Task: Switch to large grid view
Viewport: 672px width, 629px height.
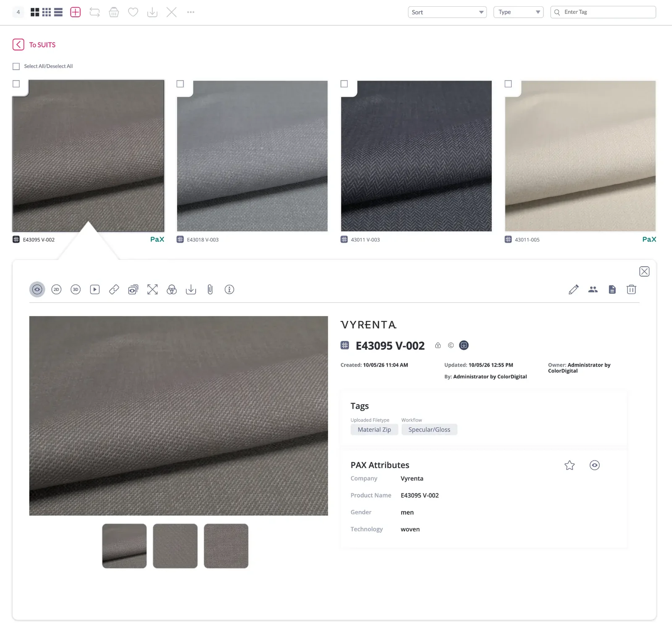Action: point(35,12)
